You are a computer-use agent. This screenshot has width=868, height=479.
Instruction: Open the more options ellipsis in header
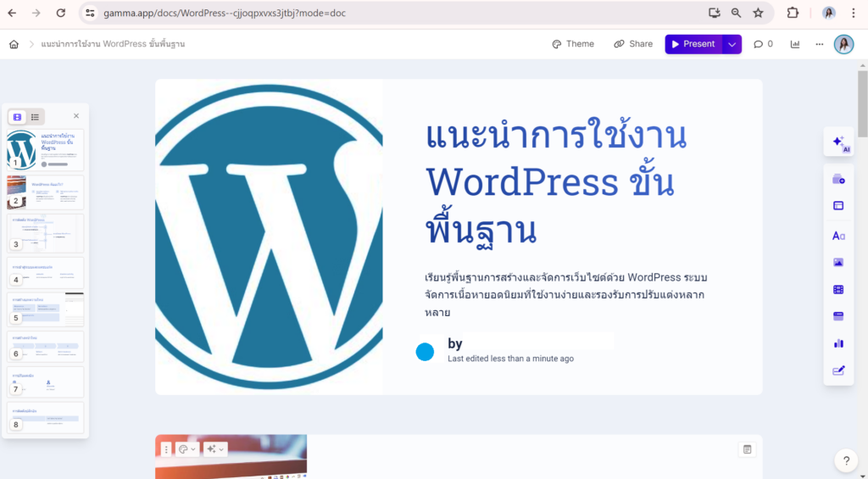(820, 44)
